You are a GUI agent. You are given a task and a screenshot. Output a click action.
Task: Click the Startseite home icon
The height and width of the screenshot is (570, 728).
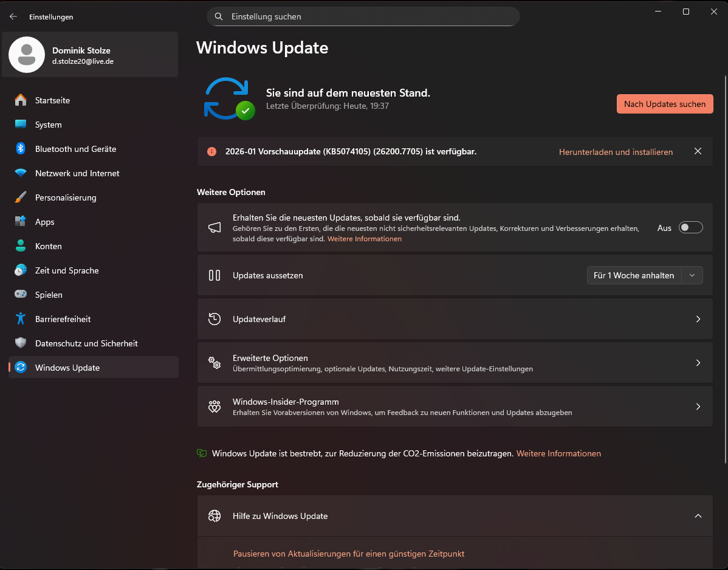tap(21, 100)
